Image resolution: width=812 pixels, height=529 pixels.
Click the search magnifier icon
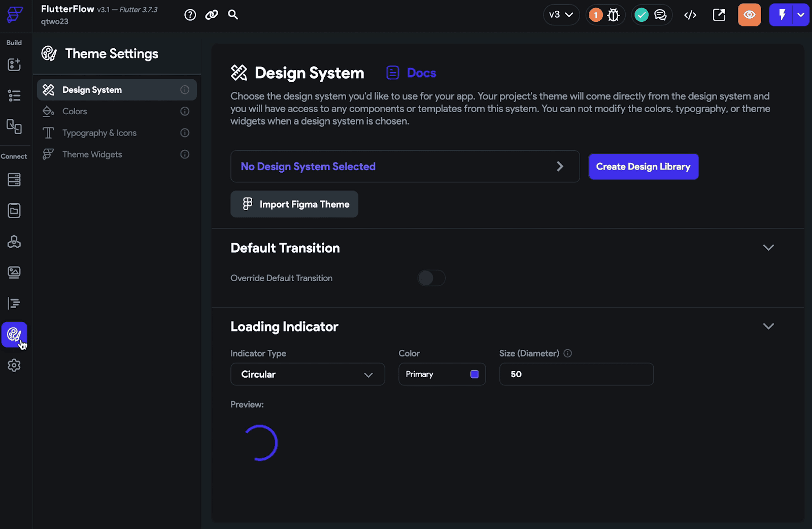click(x=233, y=14)
